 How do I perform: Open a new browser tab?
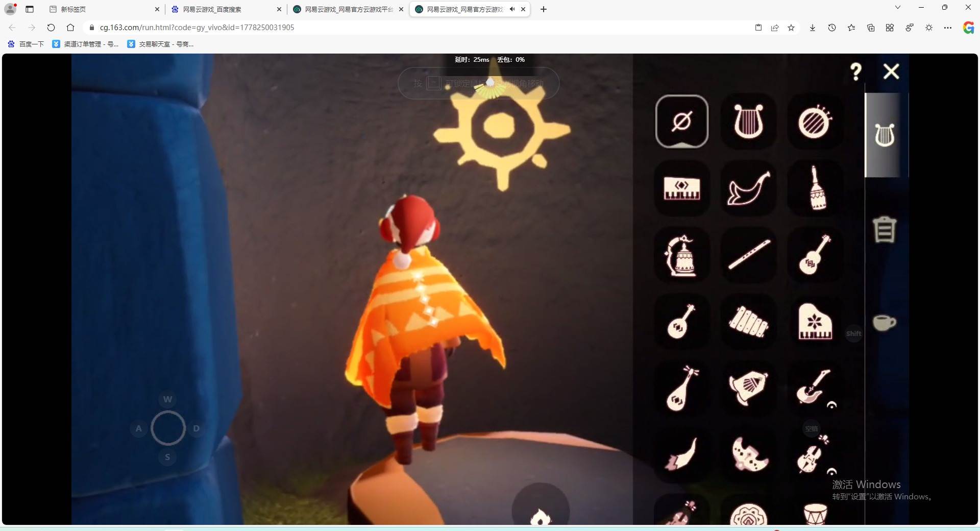pyautogui.click(x=544, y=9)
